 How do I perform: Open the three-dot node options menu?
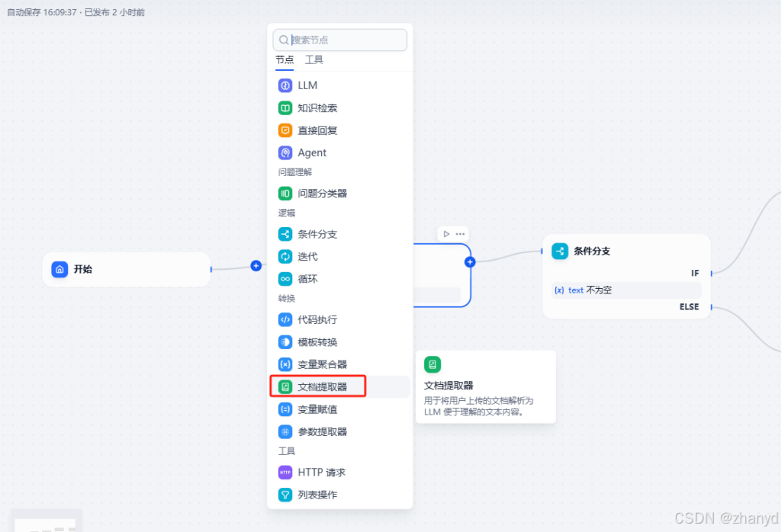(460, 234)
